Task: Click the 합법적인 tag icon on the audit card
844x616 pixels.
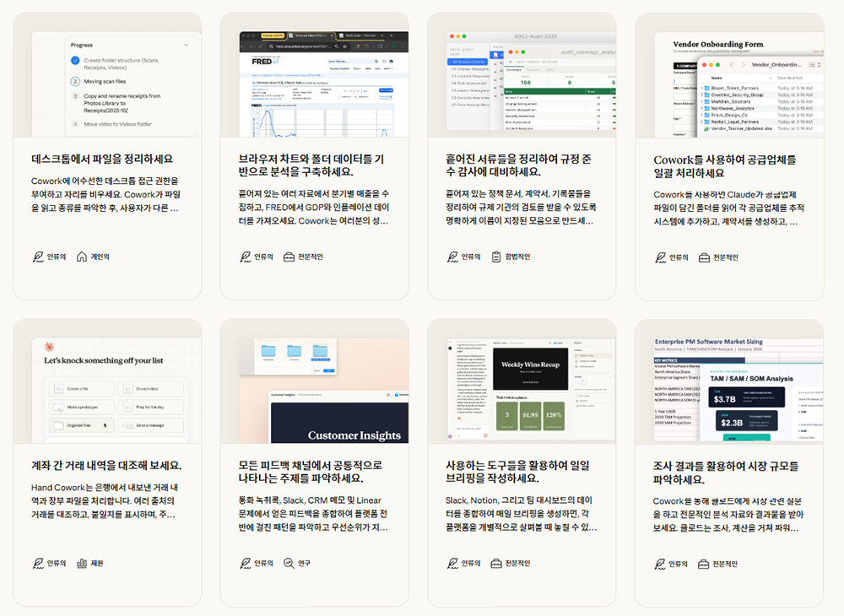Action: pyautogui.click(x=496, y=255)
